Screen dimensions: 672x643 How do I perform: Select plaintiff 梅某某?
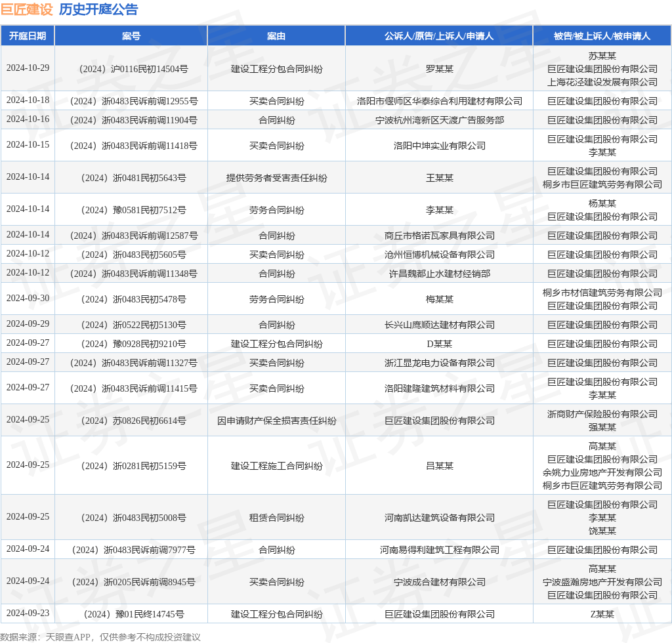[439, 300]
